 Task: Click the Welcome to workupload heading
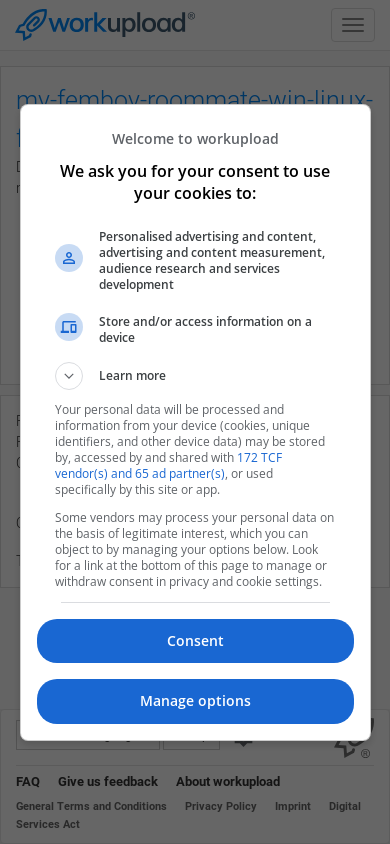[x=195, y=139]
